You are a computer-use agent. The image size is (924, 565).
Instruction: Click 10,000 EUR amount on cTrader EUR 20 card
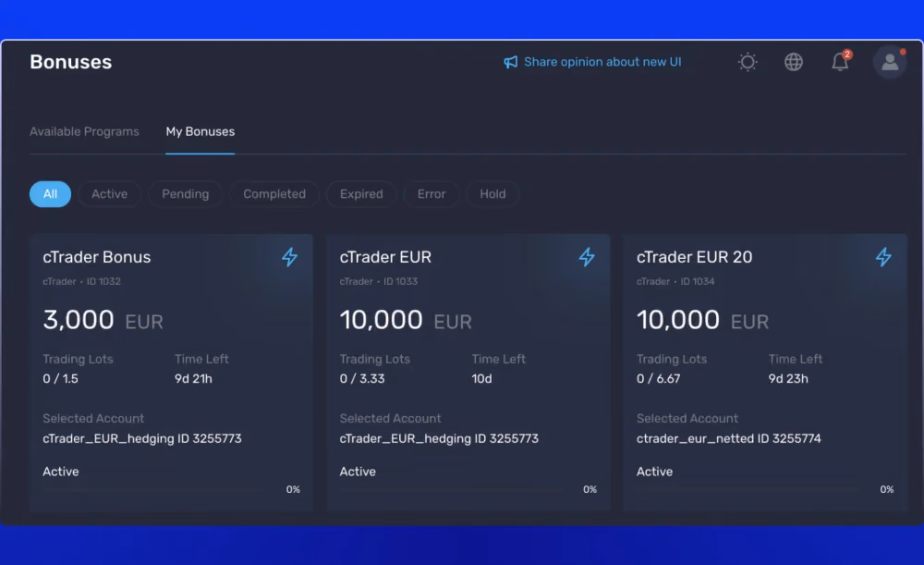pos(702,320)
